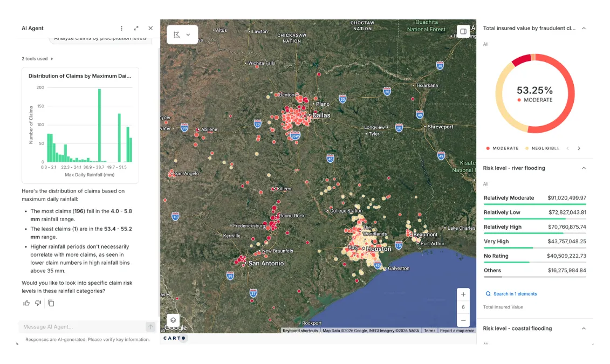Click the $91,020,499.97 value
Image resolution: width=610 pixels, height=364 pixels.
pyautogui.click(x=566, y=198)
